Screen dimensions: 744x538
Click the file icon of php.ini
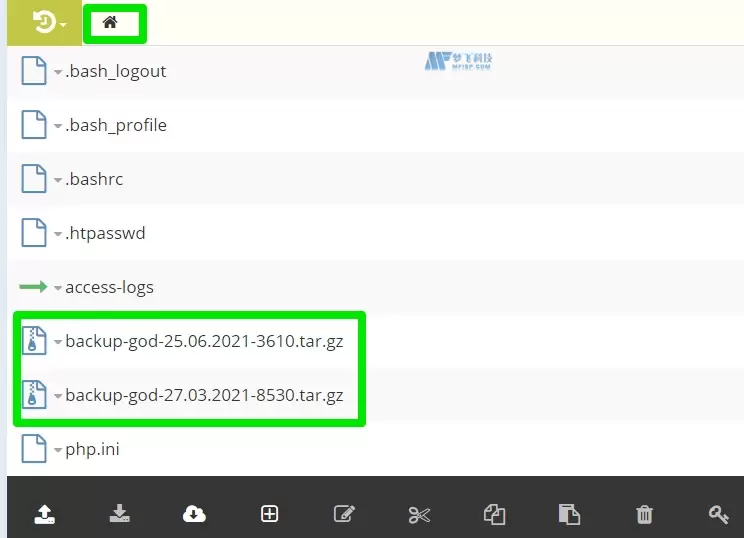tap(34, 448)
